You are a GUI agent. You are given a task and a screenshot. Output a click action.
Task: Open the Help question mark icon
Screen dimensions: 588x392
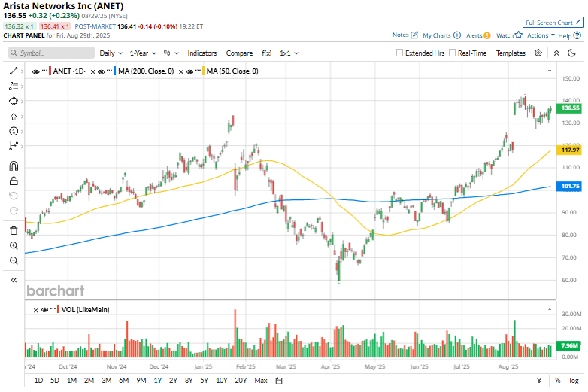[577, 35]
